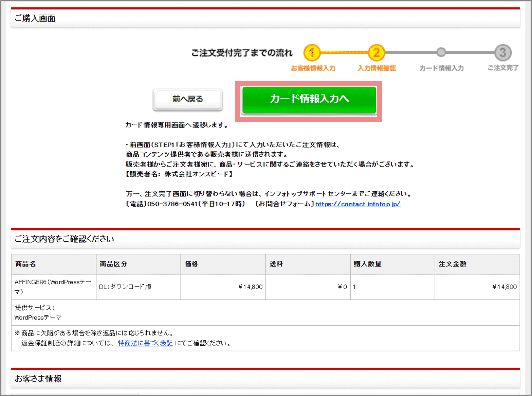
Task: Select the AFFINGER6 product name cell
Action: tap(53, 287)
